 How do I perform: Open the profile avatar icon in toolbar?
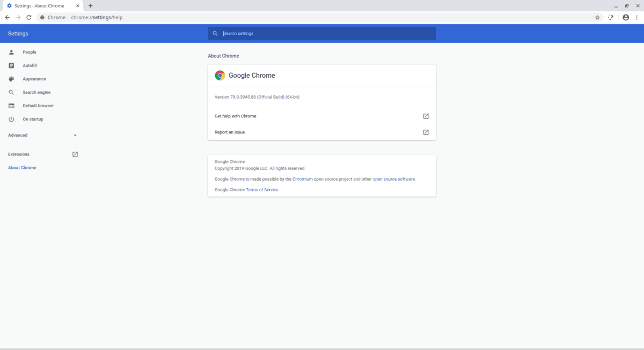[626, 17]
